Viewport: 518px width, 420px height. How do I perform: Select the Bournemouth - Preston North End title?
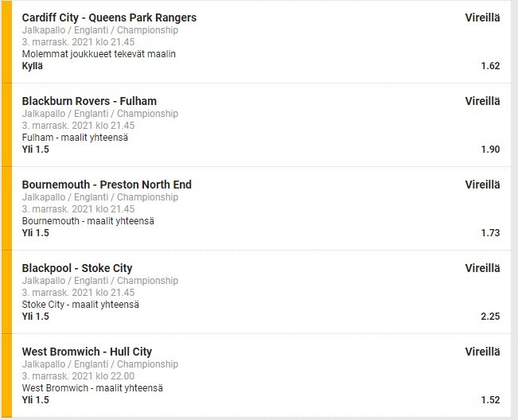(107, 185)
